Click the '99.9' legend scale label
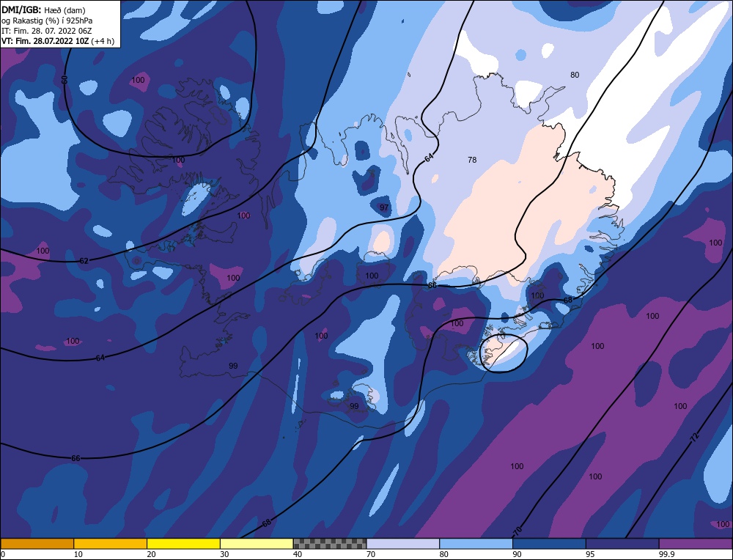 point(666,554)
